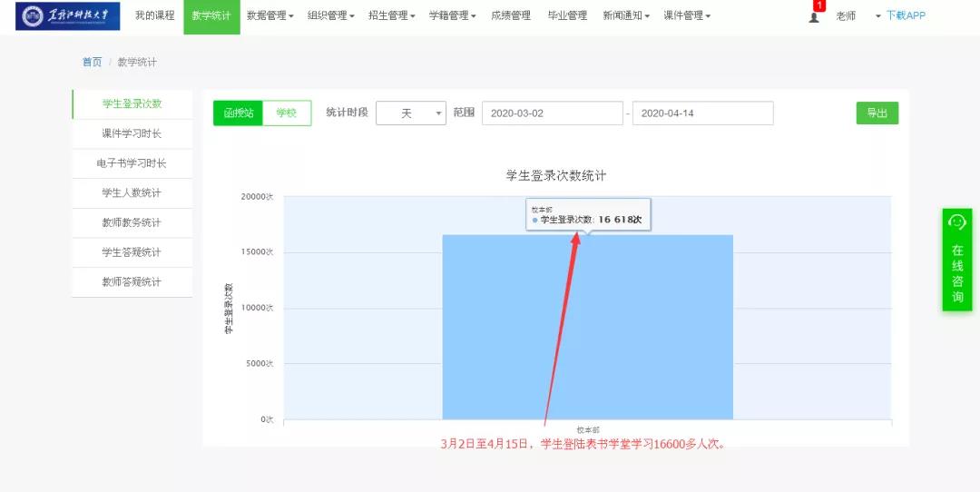The width and height of the screenshot is (980, 492).
Task: Open the user profile notification icon
Action: [x=814, y=17]
